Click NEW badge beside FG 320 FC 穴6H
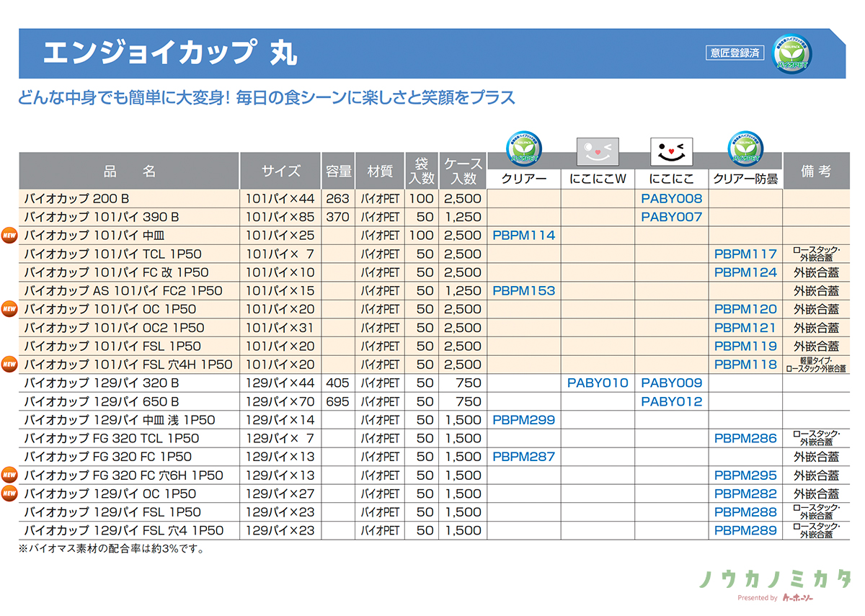The width and height of the screenshot is (865, 616). tap(9, 476)
